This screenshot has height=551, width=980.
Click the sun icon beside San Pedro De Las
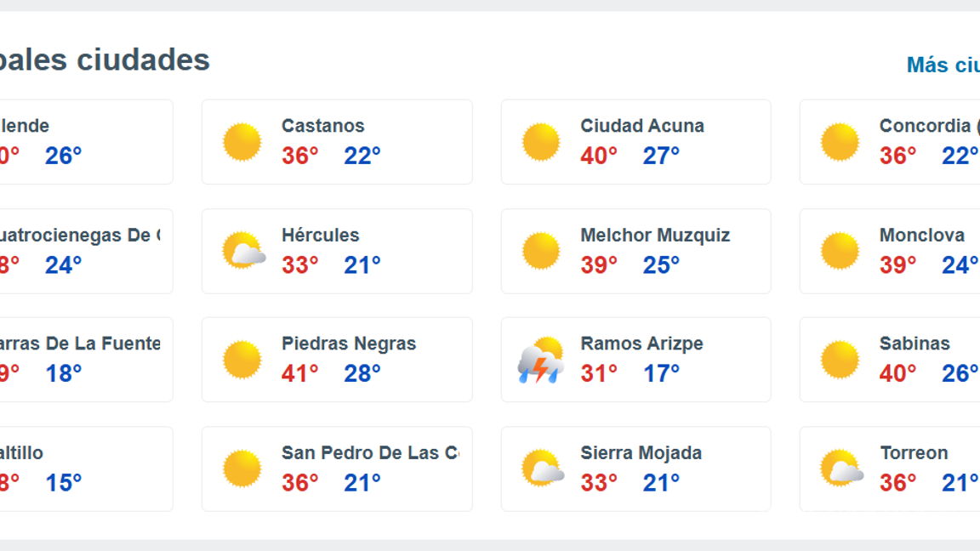coord(242,468)
